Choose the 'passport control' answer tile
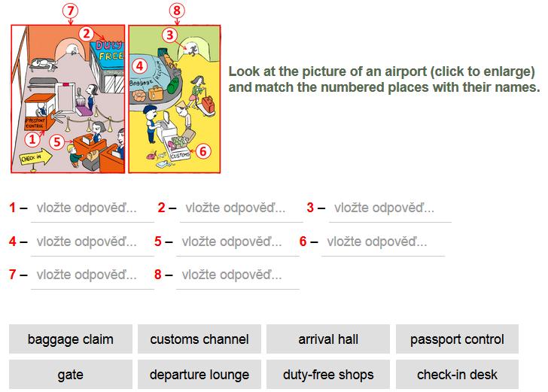This screenshot has height=392, width=548. 457,339
